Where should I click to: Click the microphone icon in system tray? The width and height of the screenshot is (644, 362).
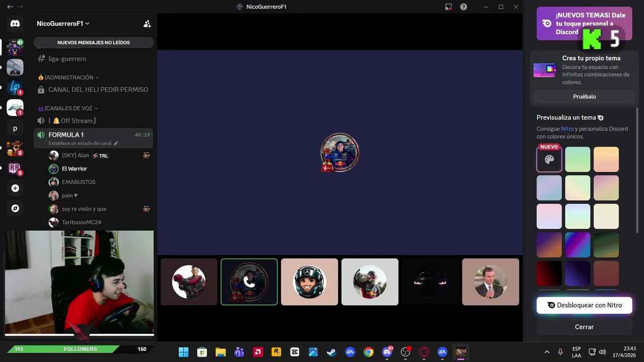tap(560, 352)
